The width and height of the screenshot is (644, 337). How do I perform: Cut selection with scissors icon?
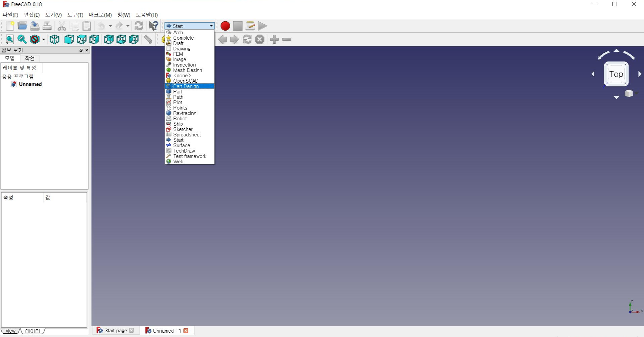pyautogui.click(x=62, y=26)
